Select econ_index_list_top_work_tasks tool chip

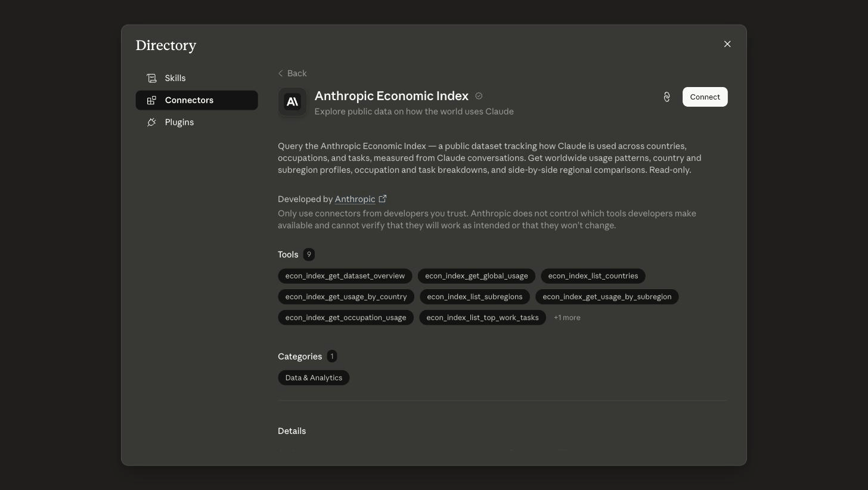[482, 318]
